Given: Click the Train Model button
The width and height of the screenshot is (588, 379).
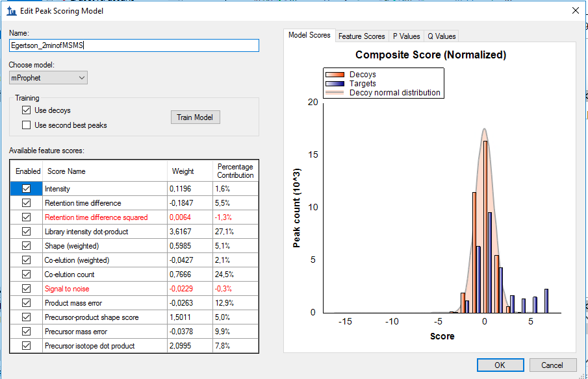Looking at the screenshot, I should click(x=195, y=117).
